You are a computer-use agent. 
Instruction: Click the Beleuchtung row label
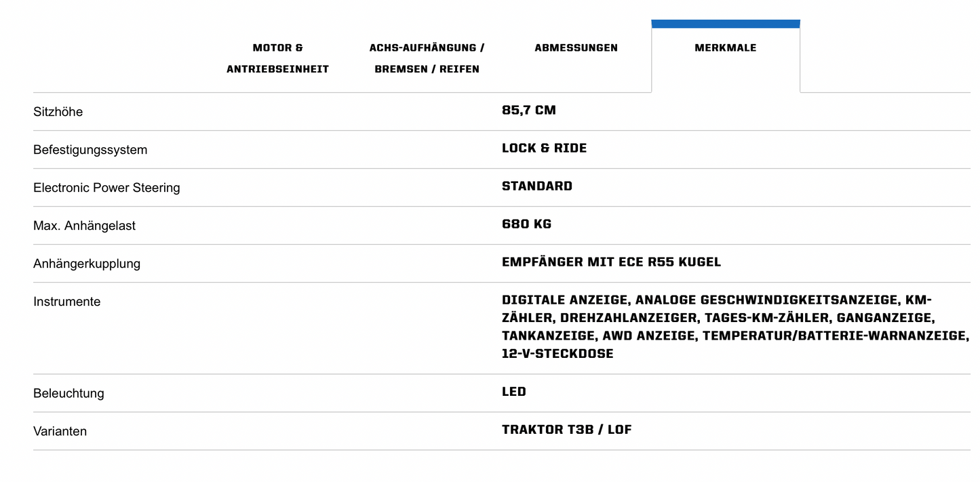68,393
